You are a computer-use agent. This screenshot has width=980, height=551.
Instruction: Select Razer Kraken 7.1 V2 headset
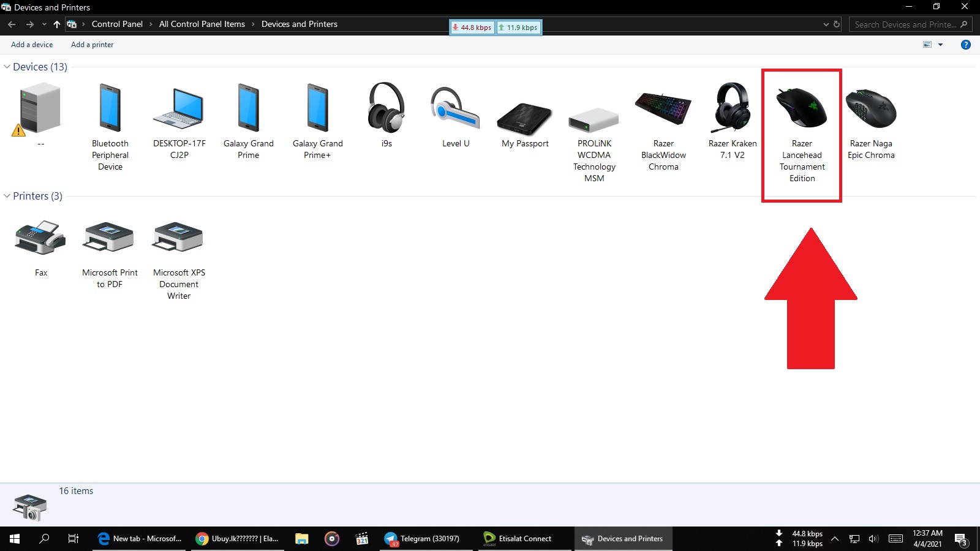[x=732, y=108]
